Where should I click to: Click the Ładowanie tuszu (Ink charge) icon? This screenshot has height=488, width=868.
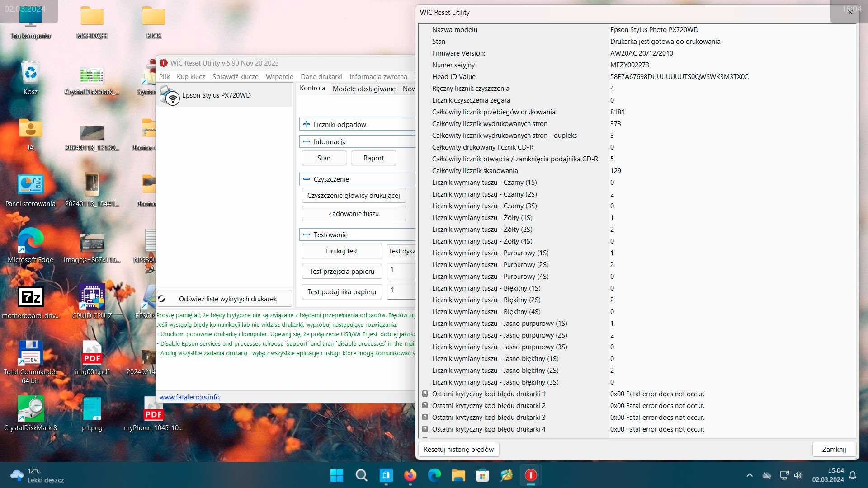click(x=354, y=213)
